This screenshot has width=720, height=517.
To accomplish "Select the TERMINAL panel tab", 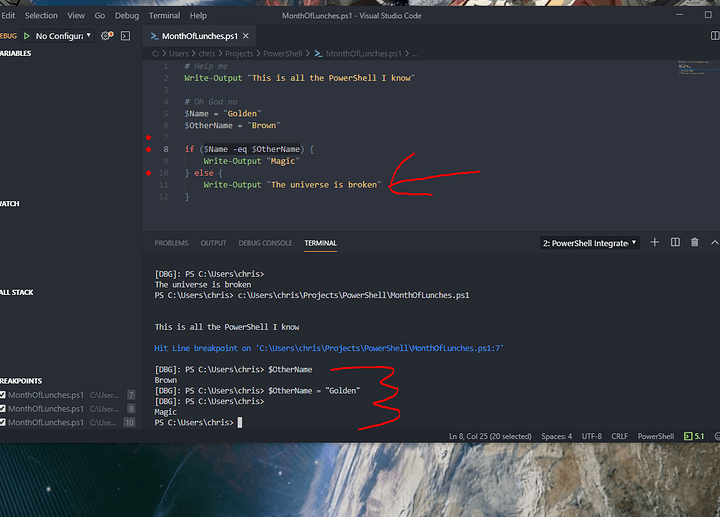I will point(321,243).
